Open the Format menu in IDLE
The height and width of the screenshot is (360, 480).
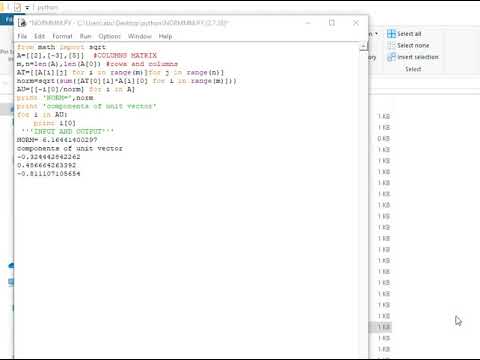pyautogui.click(x=62, y=36)
